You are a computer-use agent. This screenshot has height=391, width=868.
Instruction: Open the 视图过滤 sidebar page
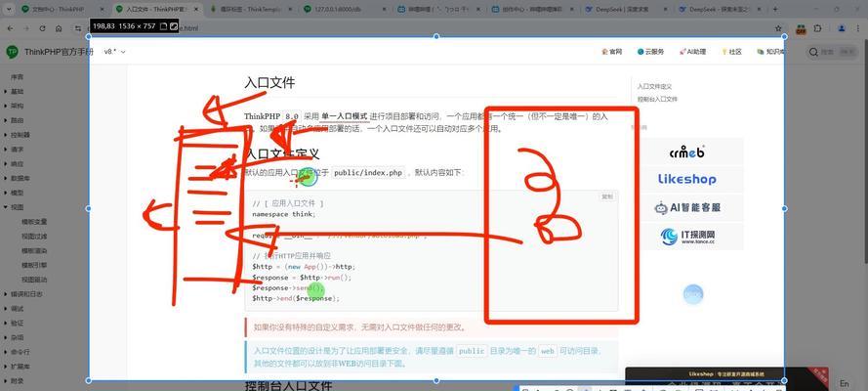click(34, 236)
